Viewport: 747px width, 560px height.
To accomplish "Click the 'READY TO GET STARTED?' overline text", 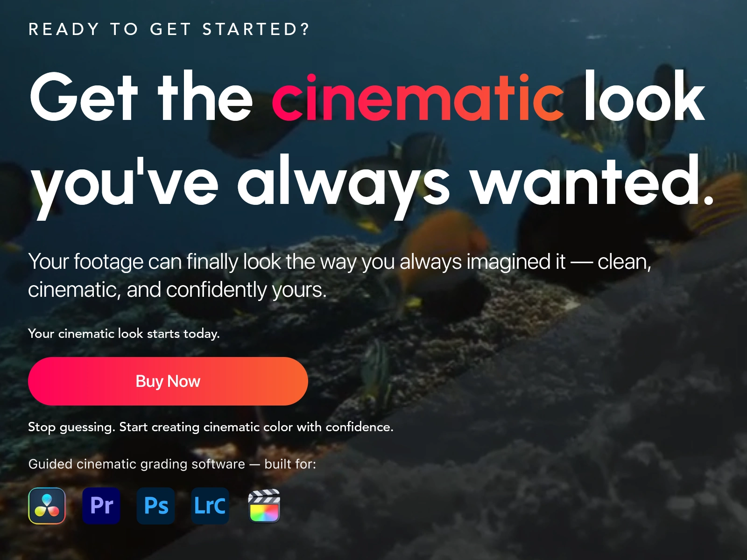I will click(169, 29).
